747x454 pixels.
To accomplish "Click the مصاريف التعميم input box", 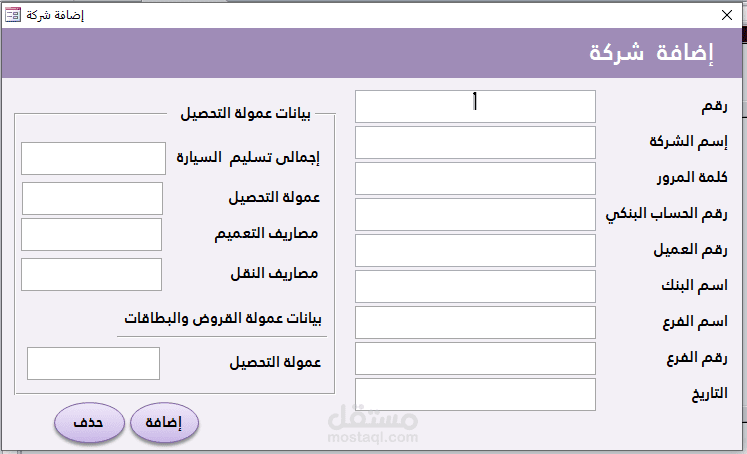I will [91, 234].
